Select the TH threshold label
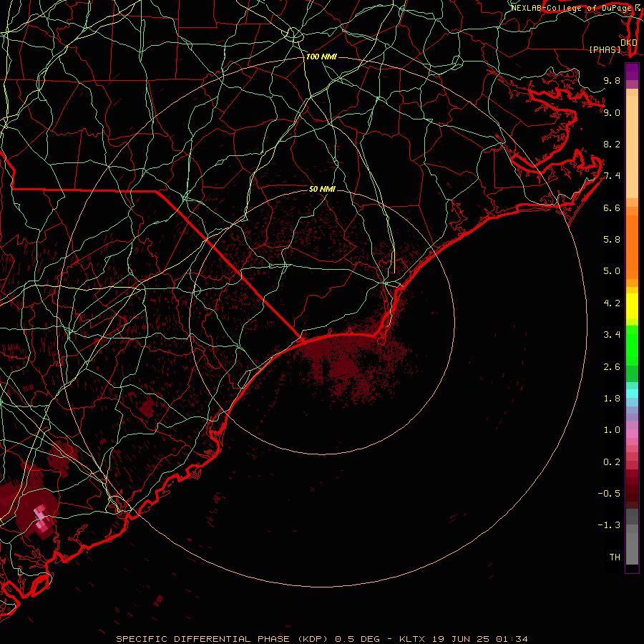The image size is (644, 644). coord(615,557)
